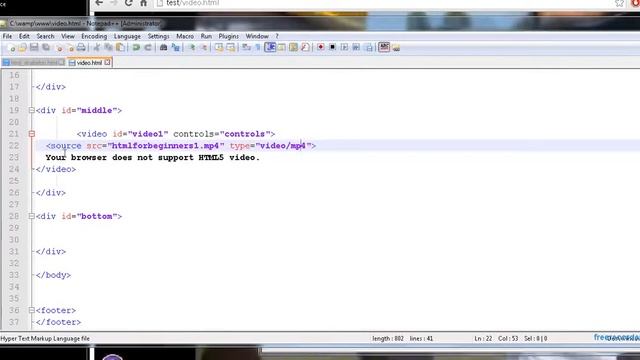640x360 pixels.
Task: Toggle show all characters
Action: [258, 48]
